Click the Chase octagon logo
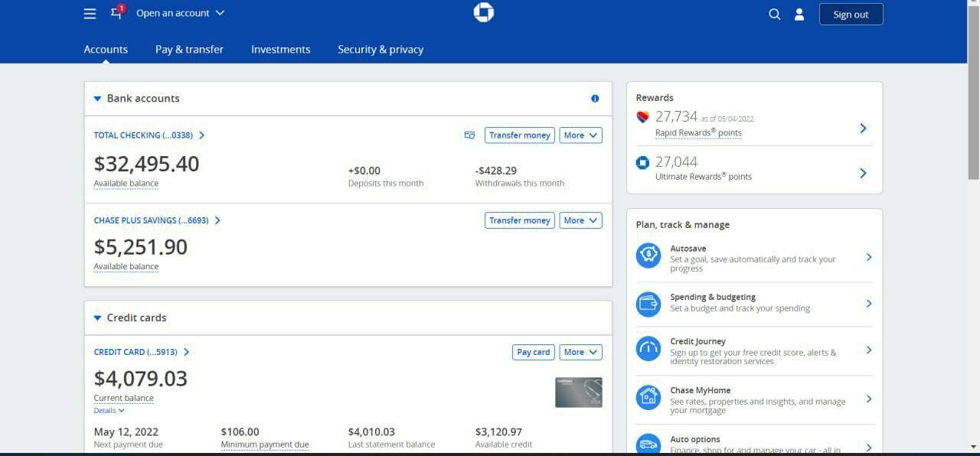Screen dimensions: 980x456 pos(483,13)
